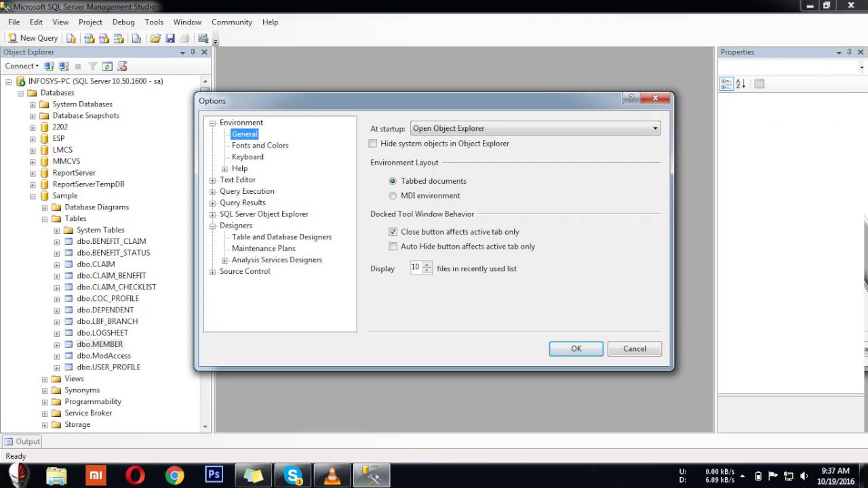Enable Auto Hide button affects active tab only
The height and width of the screenshot is (488, 868).
(393, 247)
